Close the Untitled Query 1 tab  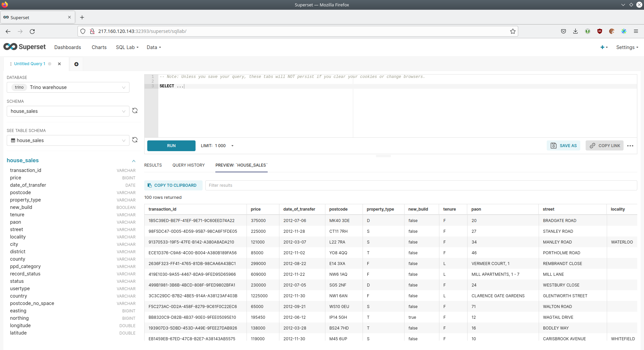[x=59, y=64]
